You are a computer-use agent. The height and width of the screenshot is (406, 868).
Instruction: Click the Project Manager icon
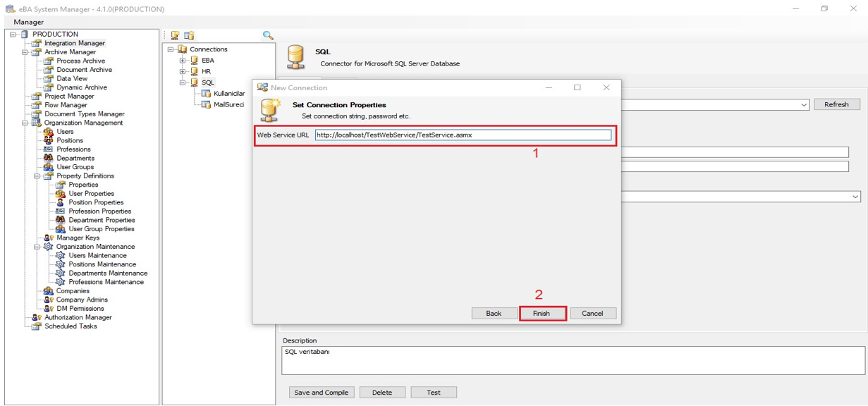(x=37, y=96)
